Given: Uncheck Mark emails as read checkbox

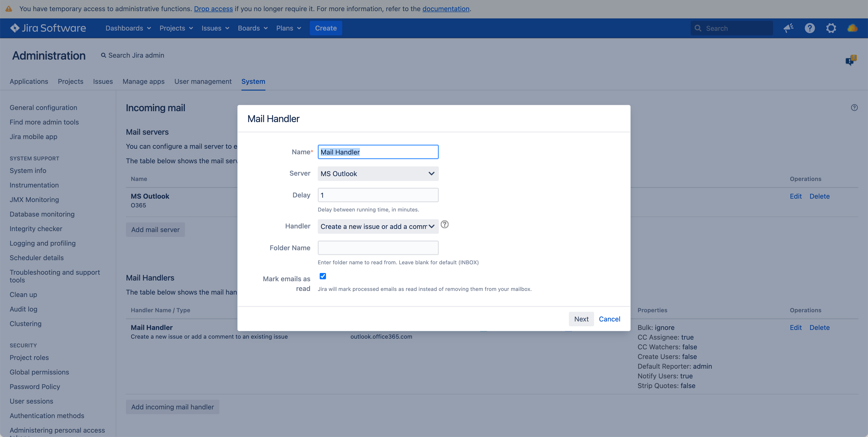Looking at the screenshot, I should (x=323, y=276).
